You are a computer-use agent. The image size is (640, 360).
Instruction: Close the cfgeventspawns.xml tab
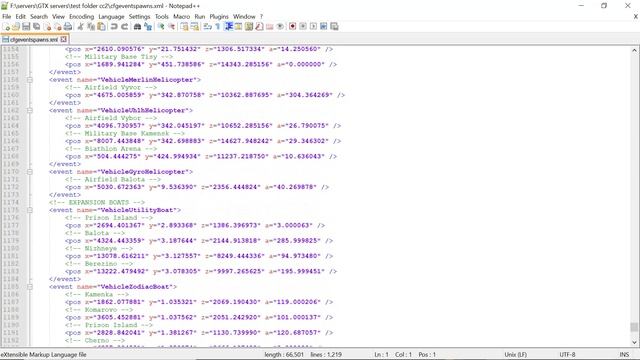point(64,40)
